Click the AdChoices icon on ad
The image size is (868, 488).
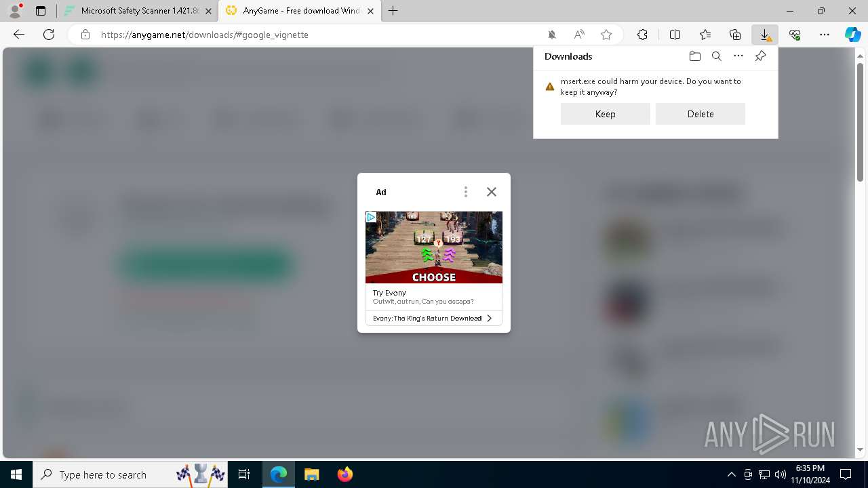coord(371,217)
